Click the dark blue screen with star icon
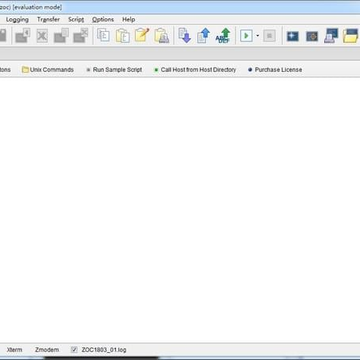Viewport: 360px width, 360px height. [x=293, y=36]
